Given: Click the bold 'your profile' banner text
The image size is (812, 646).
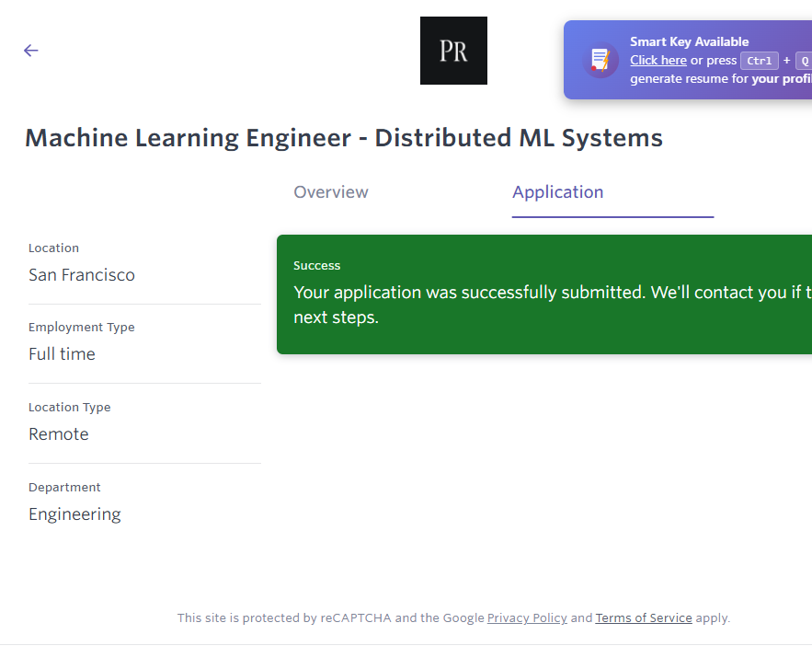Looking at the screenshot, I should [x=781, y=79].
